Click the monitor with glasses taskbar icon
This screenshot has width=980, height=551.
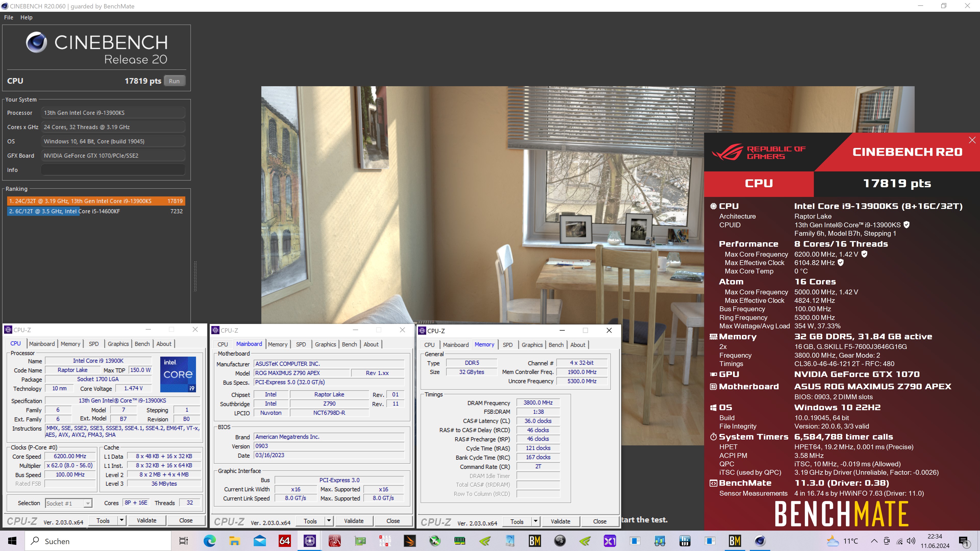click(x=660, y=541)
